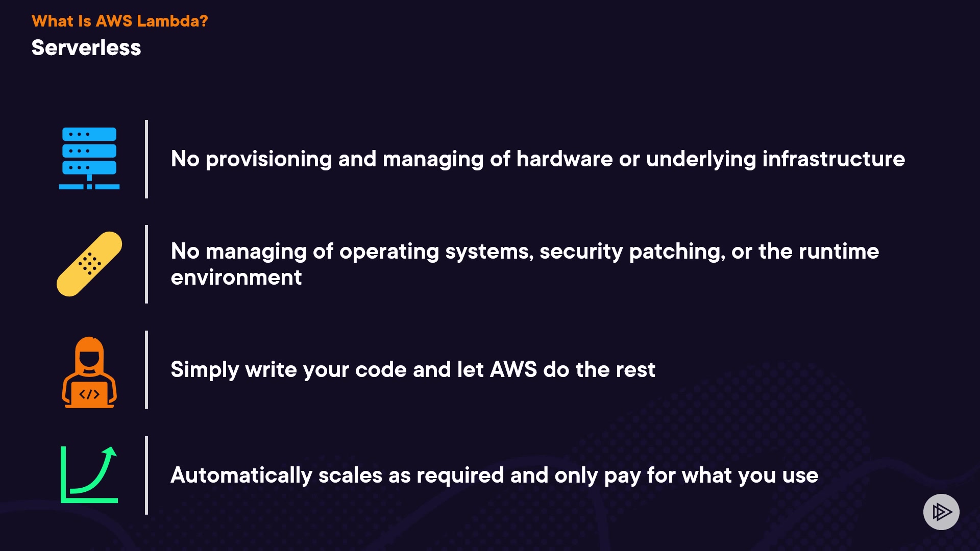Click the code brackets symbol on the laptop

point(89,394)
